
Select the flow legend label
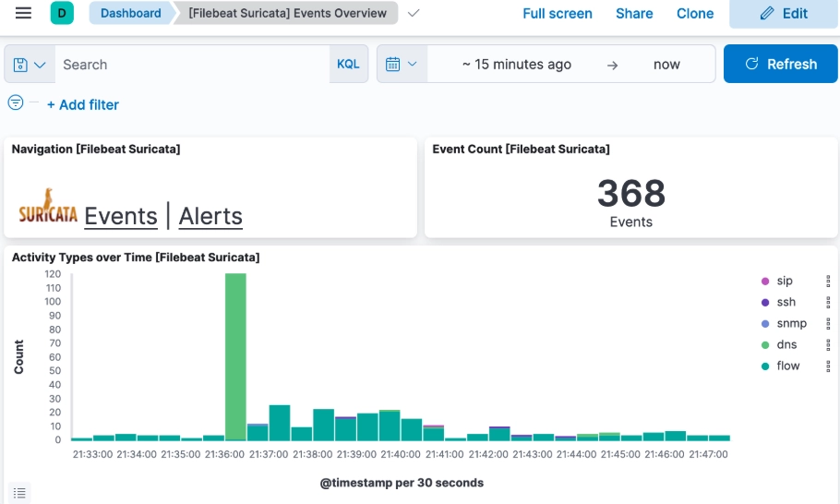click(x=788, y=366)
